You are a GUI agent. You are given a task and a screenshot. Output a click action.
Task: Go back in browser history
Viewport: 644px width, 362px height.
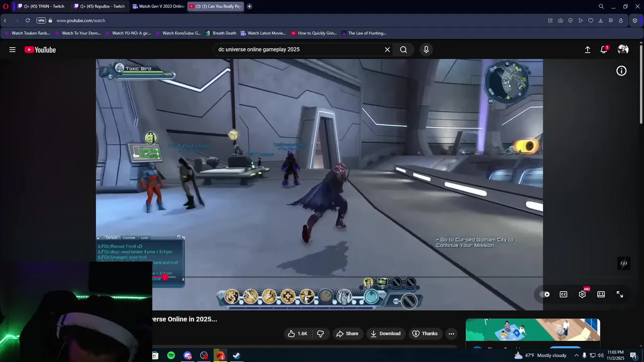click(x=5, y=21)
